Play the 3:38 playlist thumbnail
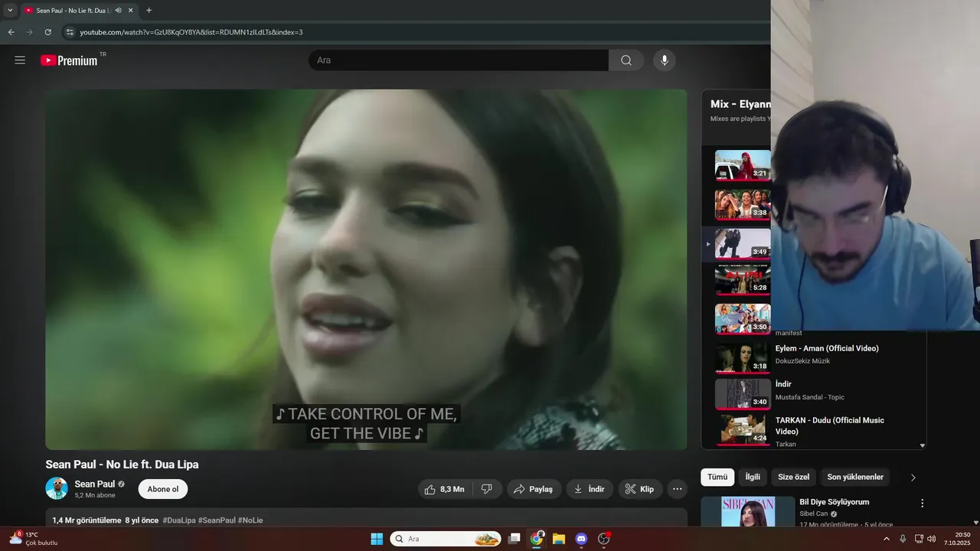 coord(743,204)
